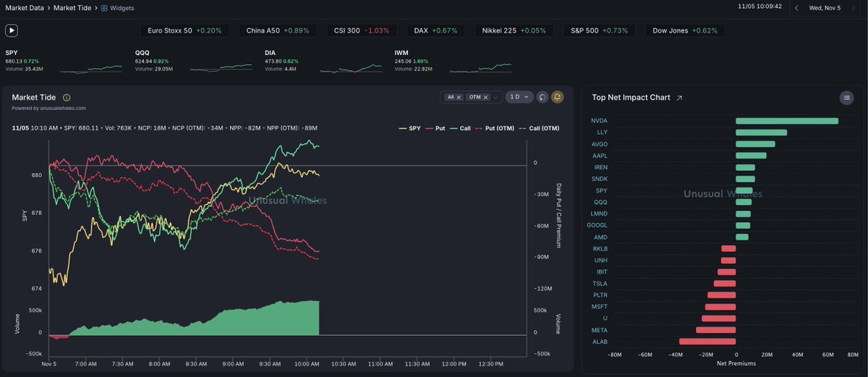This screenshot has width=868, height=377.
Task: Toggle Put series in legend
Action: coord(435,128)
